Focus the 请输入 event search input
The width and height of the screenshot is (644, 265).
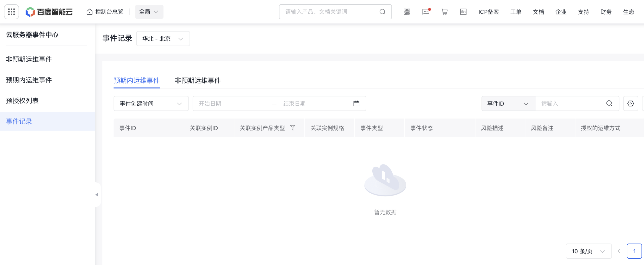click(x=571, y=103)
